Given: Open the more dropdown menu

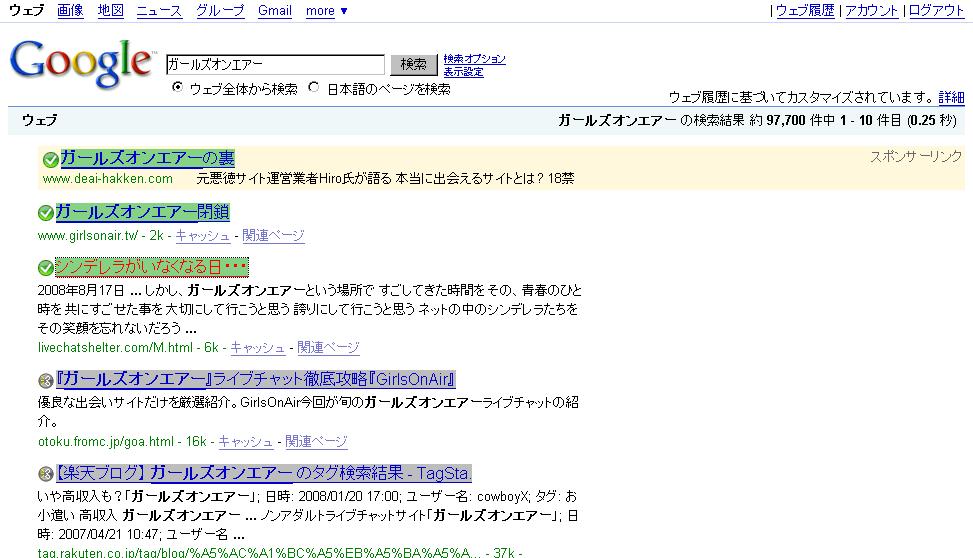Looking at the screenshot, I should point(326,11).
